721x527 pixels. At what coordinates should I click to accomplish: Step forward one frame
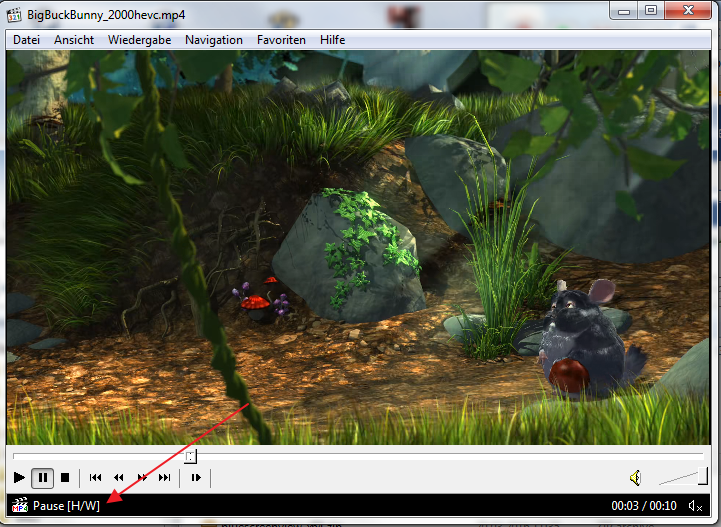[196, 478]
